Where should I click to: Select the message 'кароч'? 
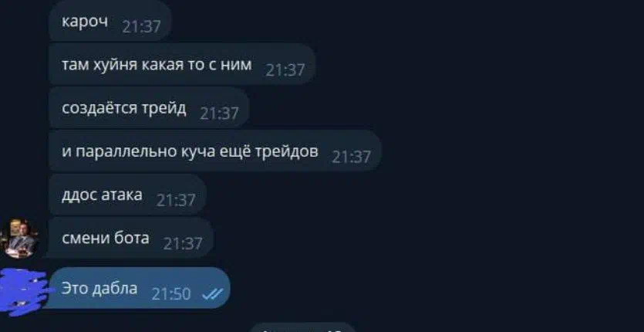pyautogui.click(x=110, y=21)
